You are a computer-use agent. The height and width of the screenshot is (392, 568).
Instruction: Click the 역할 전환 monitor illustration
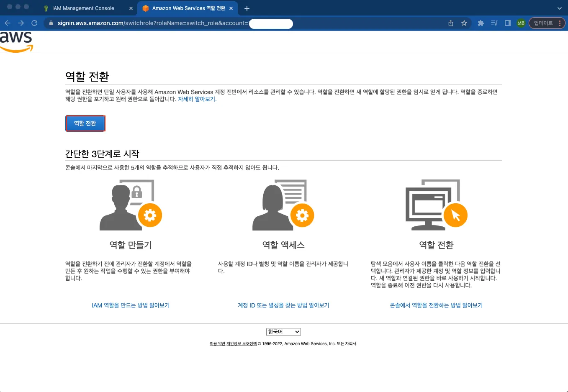pyautogui.click(x=436, y=205)
